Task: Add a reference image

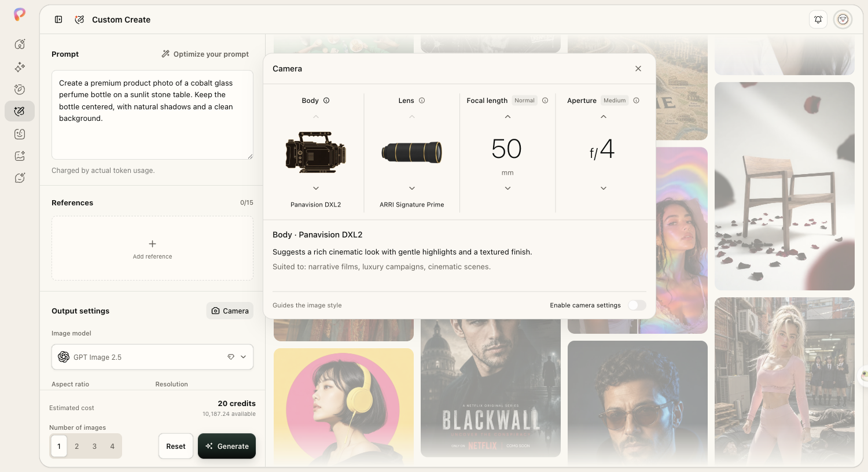Action: [152, 249]
